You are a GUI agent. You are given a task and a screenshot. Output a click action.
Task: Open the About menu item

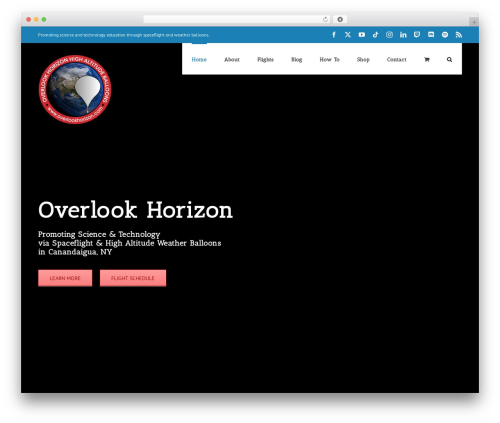coord(232,59)
